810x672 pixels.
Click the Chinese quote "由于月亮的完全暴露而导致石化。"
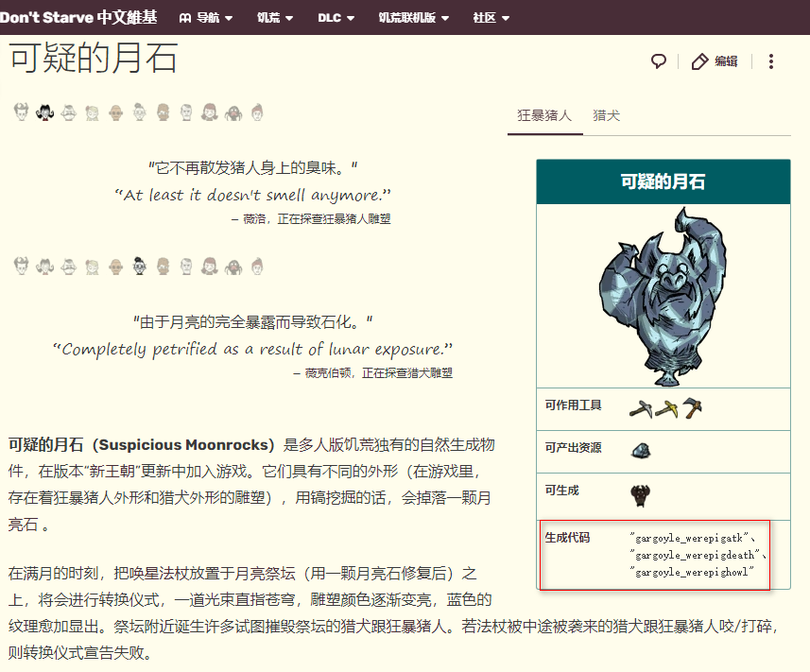click(252, 322)
